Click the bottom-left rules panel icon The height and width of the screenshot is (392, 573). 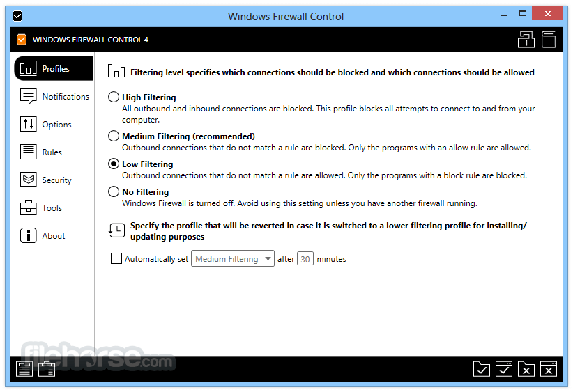[x=24, y=369]
